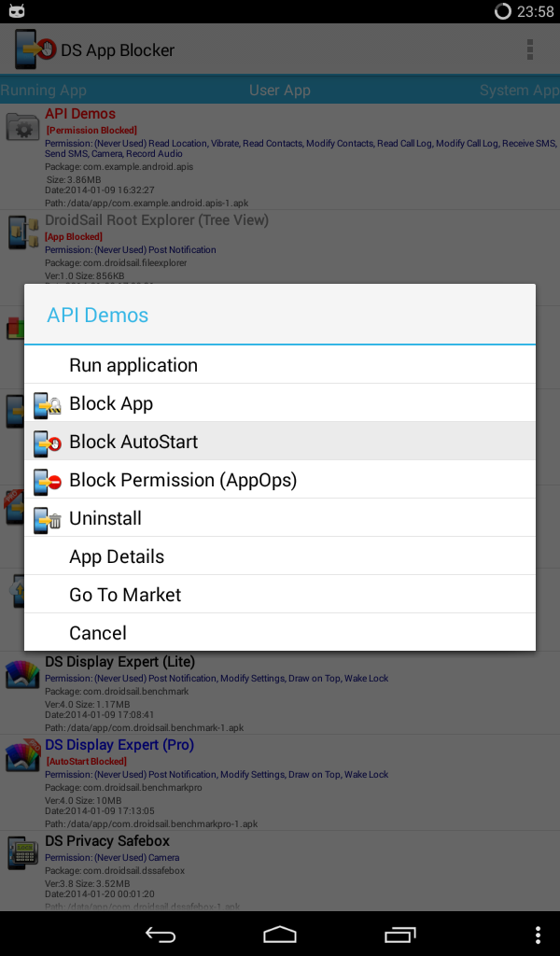Cancel the API Demos dialog

click(280, 633)
